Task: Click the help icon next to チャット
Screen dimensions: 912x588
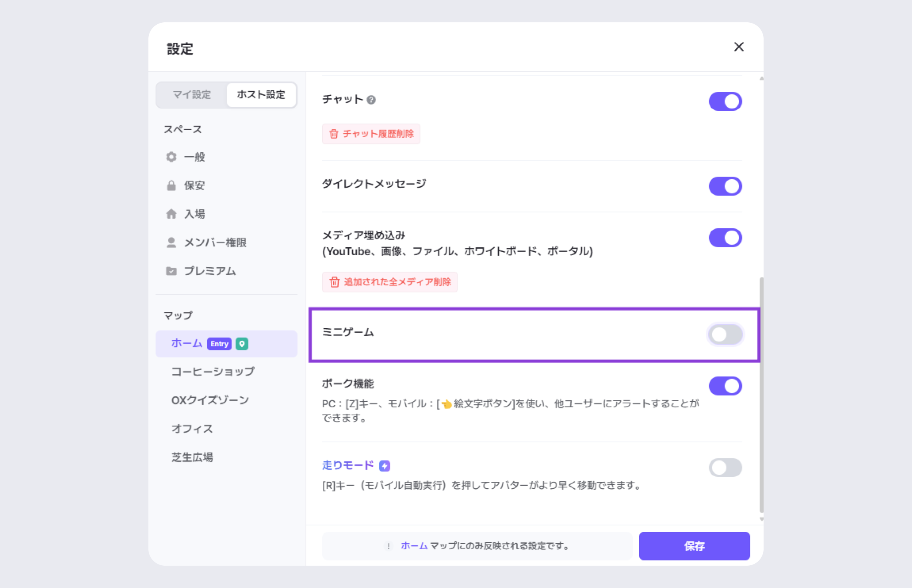Action: pyautogui.click(x=371, y=100)
